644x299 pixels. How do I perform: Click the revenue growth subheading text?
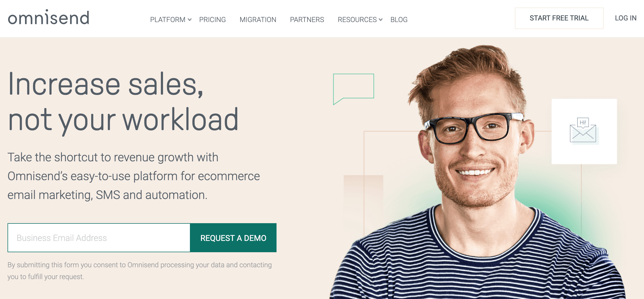[x=134, y=176]
